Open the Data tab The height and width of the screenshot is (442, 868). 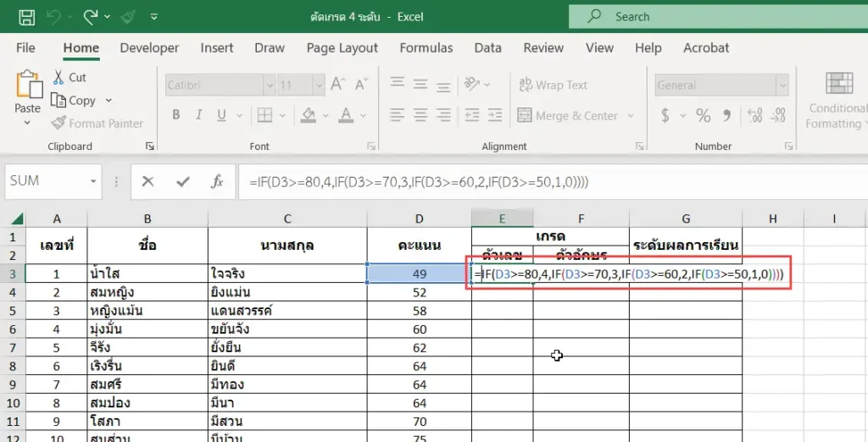(x=487, y=48)
